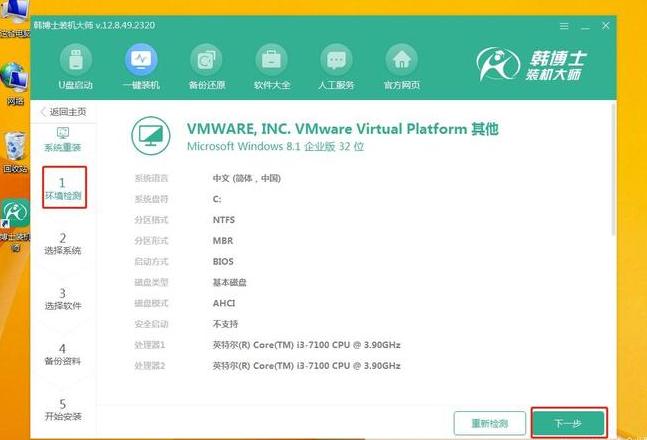Click the MBR partition type value
The width and height of the screenshot is (647, 440).
coord(223,241)
